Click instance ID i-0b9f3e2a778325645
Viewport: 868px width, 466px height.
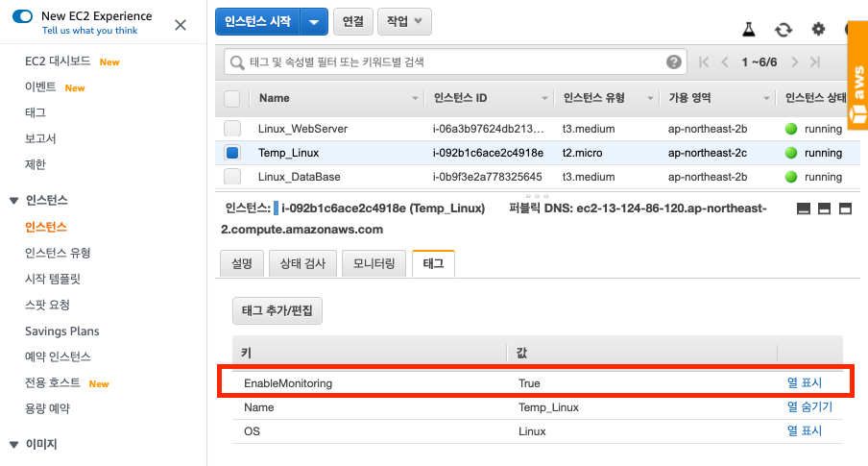pyautogui.click(x=487, y=178)
